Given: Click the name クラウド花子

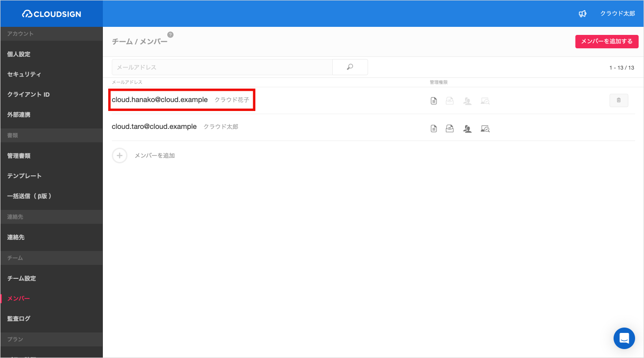Looking at the screenshot, I should point(232,100).
